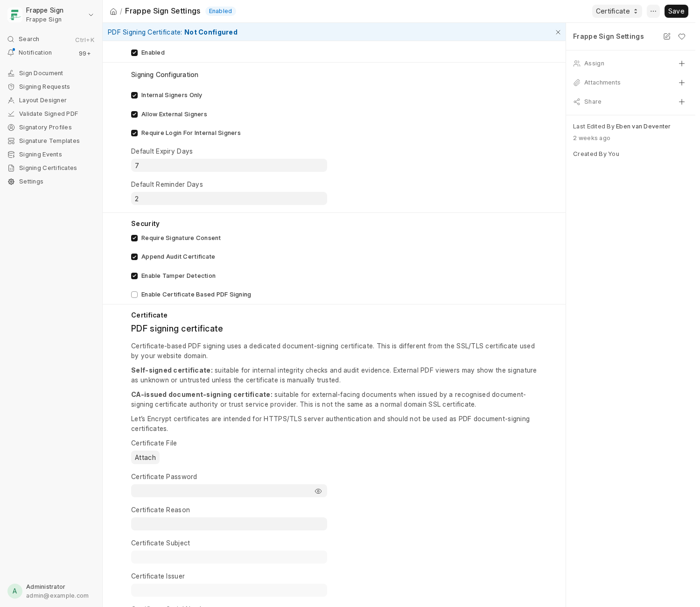700x607 pixels.
Task: Click the Certificate Password field
Action: click(x=229, y=491)
